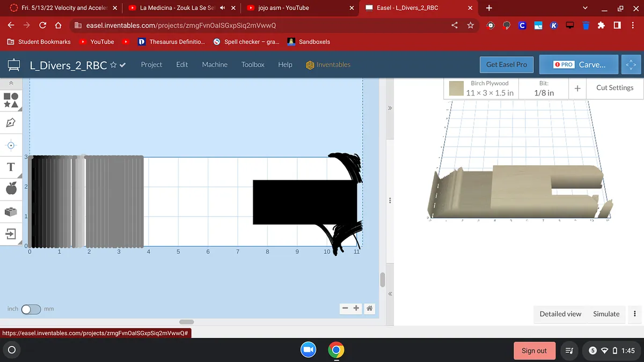Collapse the left tool sidebar chevrons
Image resolution: width=644 pixels, height=362 pixels.
(x=11, y=84)
